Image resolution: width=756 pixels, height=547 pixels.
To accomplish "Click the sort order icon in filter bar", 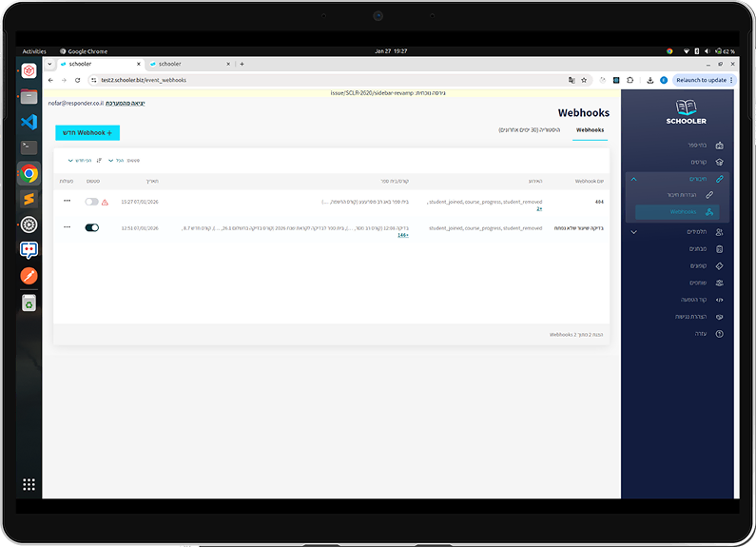I will (x=99, y=160).
